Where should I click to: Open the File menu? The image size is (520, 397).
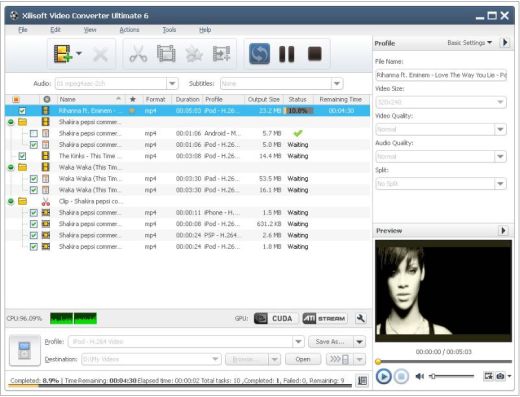(x=23, y=30)
